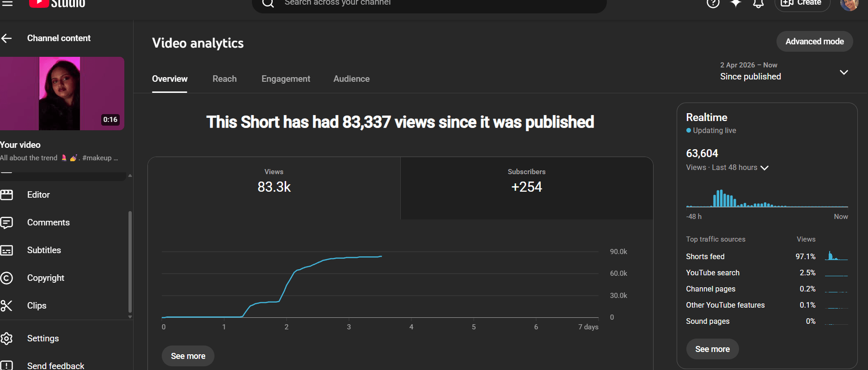
Task: Open the help question mark icon
Action: (713, 3)
